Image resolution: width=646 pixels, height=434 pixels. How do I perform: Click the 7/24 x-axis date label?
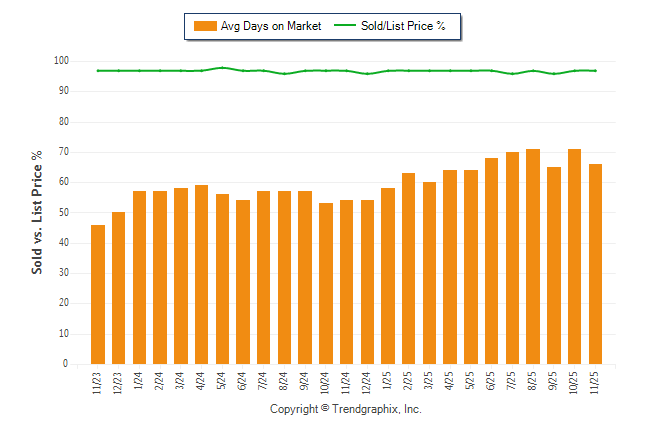(264, 380)
